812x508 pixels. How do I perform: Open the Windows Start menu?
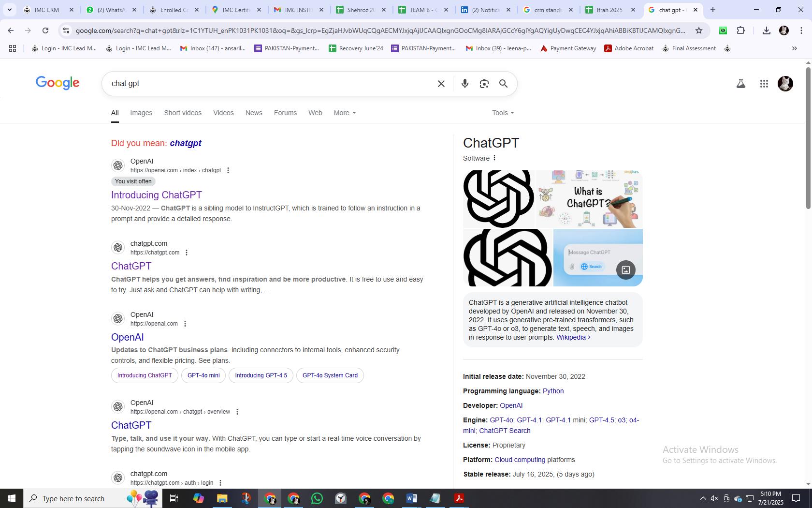tap(12, 498)
